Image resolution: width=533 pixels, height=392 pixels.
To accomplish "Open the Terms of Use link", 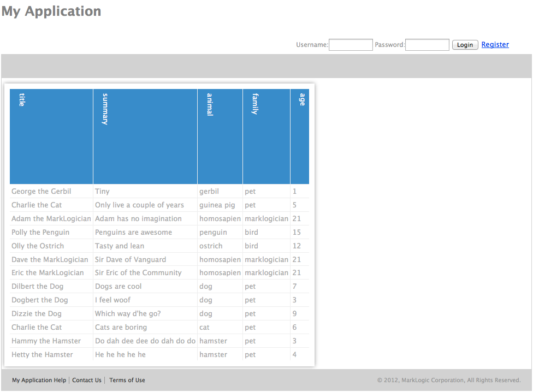I will 127,381.
